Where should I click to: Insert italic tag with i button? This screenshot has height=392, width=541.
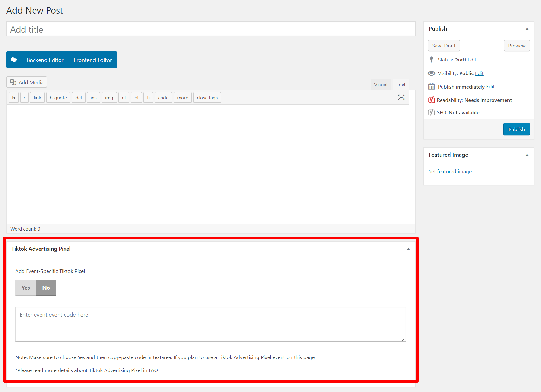click(24, 98)
